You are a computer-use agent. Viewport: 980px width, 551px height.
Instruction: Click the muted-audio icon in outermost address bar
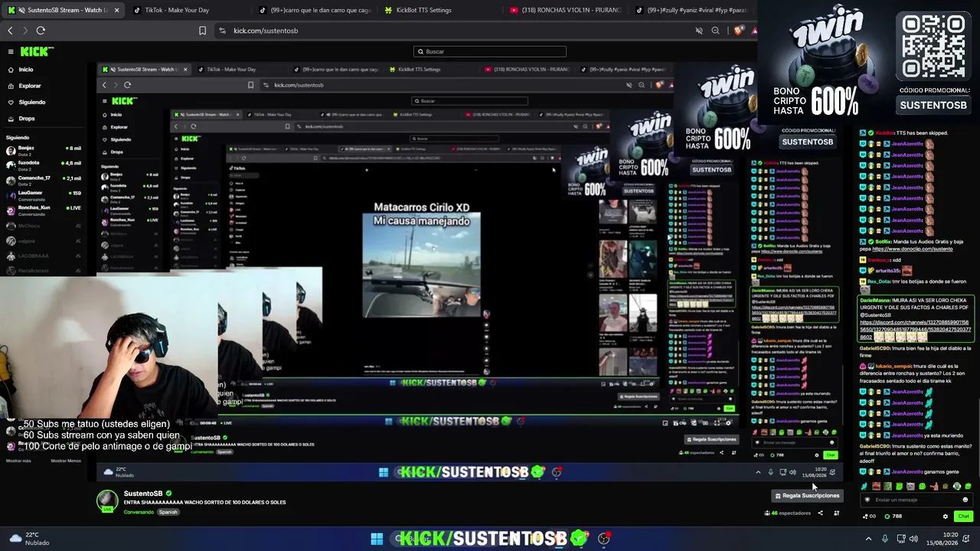tap(699, 31)
